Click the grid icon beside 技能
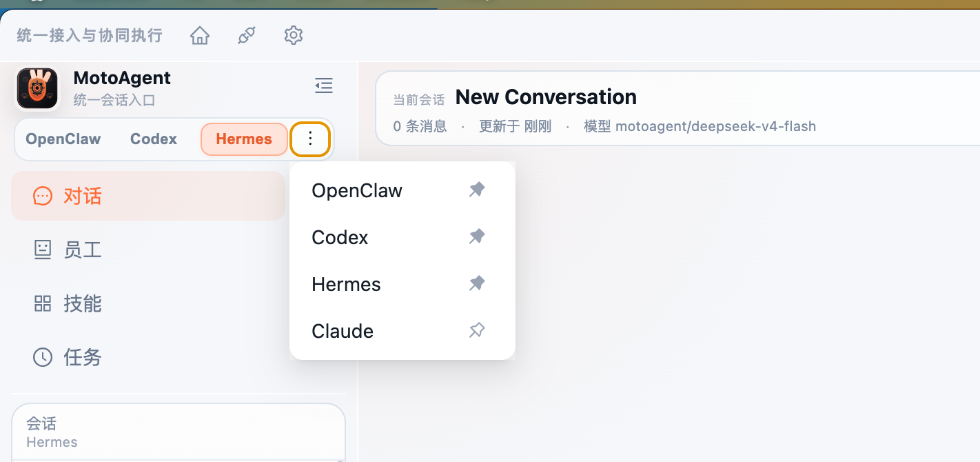 tap(43, 303)
